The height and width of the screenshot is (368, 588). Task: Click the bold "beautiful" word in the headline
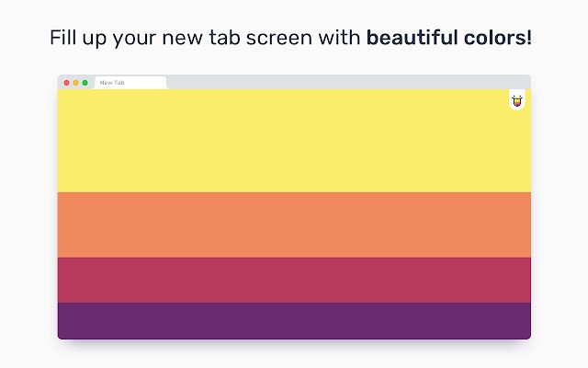(x=412, y=38)
